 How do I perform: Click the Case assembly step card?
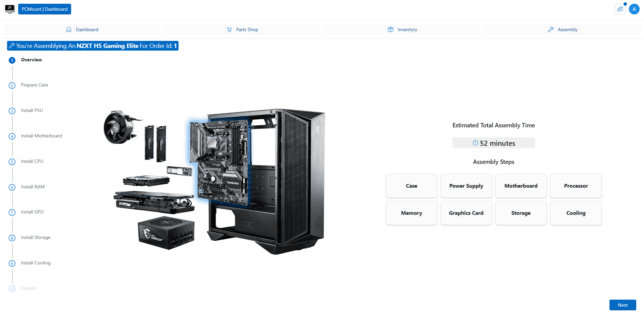point(411,186)
